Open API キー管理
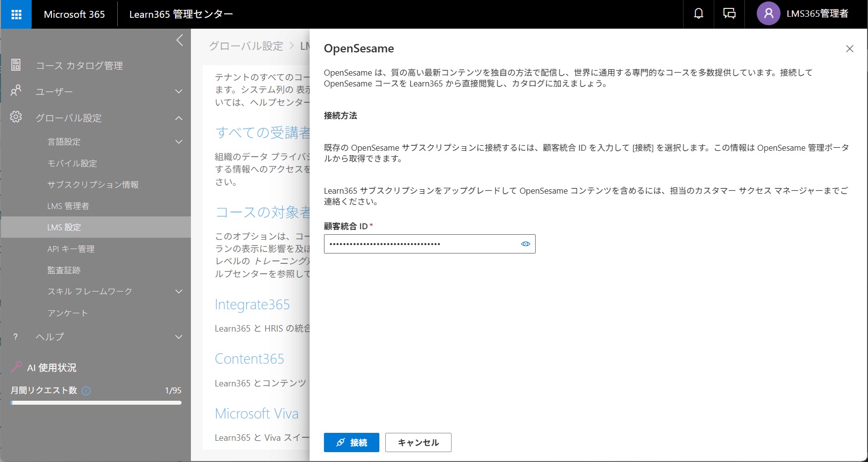Screen dimensions: 868x462 pyautogui.click(x=71, y=249)
